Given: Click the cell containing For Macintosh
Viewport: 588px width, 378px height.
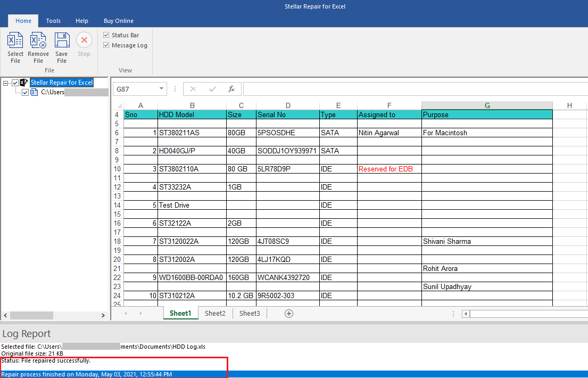Looking at the screenshot, I should [487, 133].
